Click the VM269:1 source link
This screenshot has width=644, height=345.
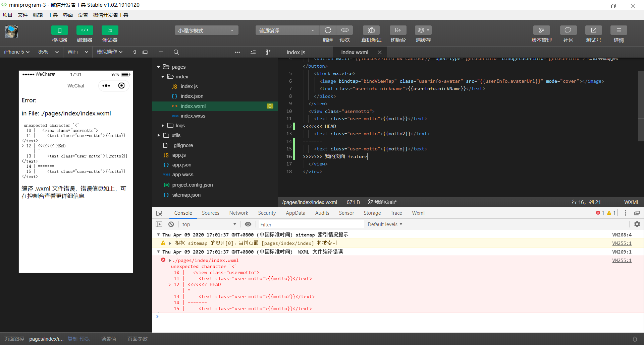coord(622,252)
